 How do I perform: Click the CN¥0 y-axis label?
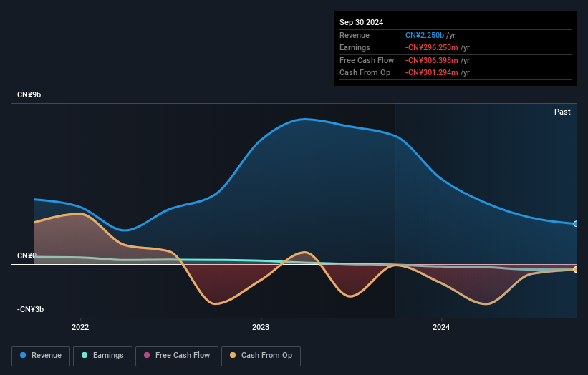pyautogui.click(x=26, y=256)
